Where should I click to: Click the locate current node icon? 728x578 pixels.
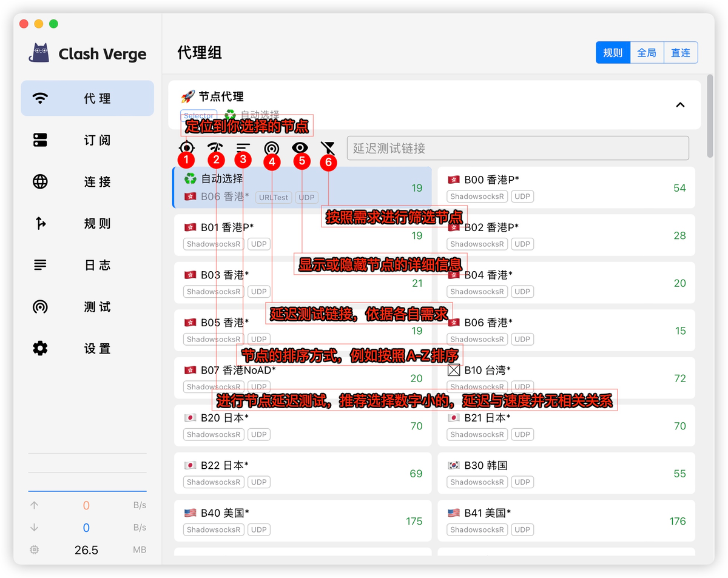click(x=187, y=147)
